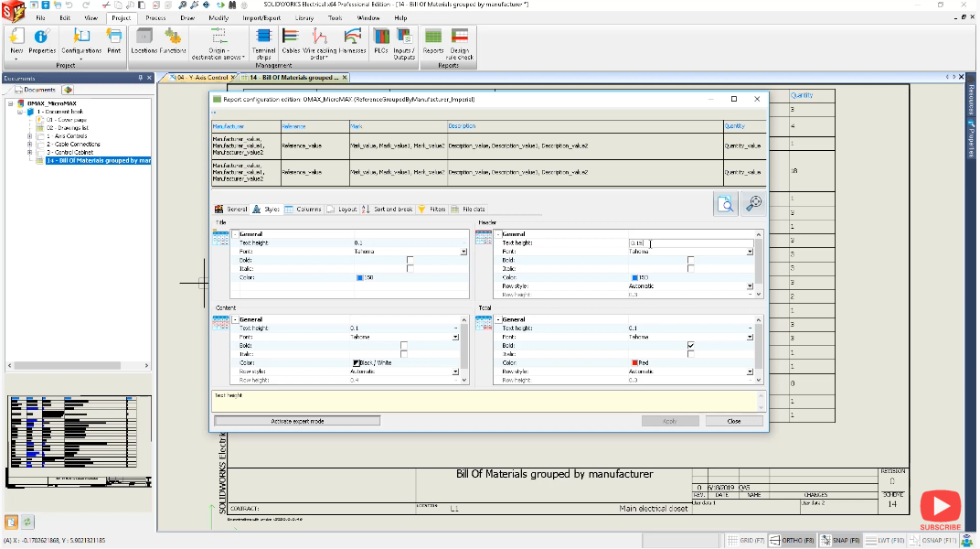Viewport: 980px width, 549px height.
Task: Open the Reports manager icon
Action: (x=433, y=42)
